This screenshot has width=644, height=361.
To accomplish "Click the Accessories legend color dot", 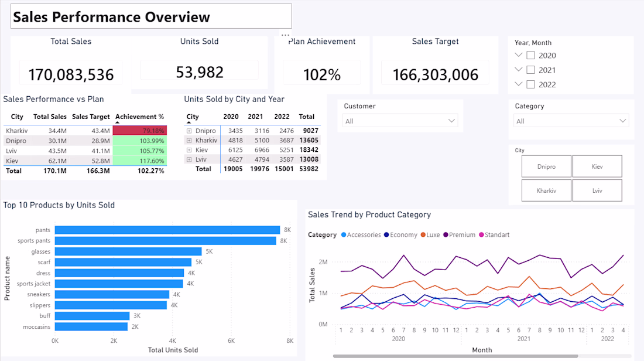I will click(x=344, y=235).
